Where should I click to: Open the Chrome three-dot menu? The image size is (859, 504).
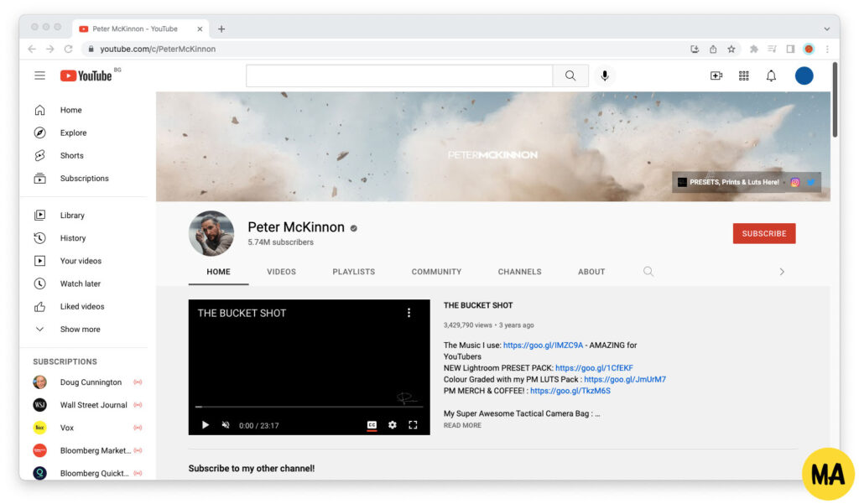pyautogui.click(x=827, y=49)
